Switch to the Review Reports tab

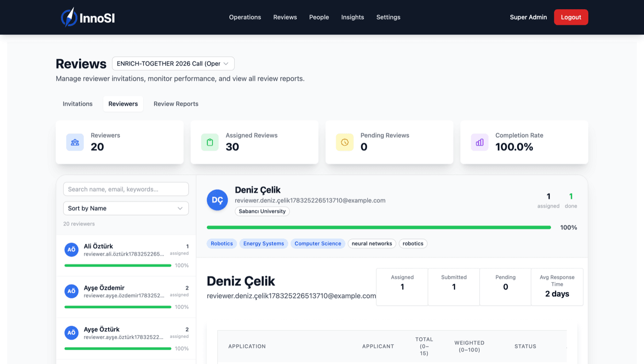coord(176,104)
